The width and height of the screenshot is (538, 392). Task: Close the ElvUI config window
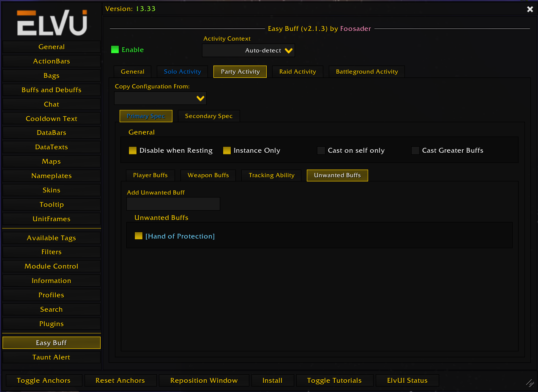click(x=530, y=9)
